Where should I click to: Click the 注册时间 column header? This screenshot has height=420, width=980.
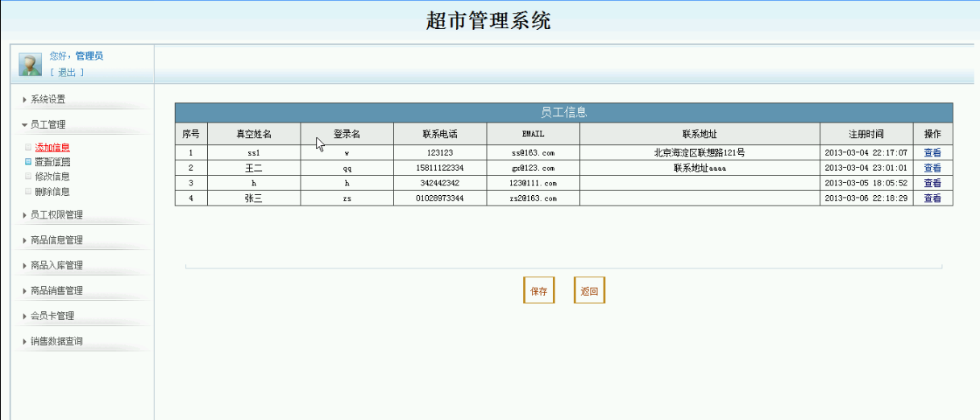[866, 133]
